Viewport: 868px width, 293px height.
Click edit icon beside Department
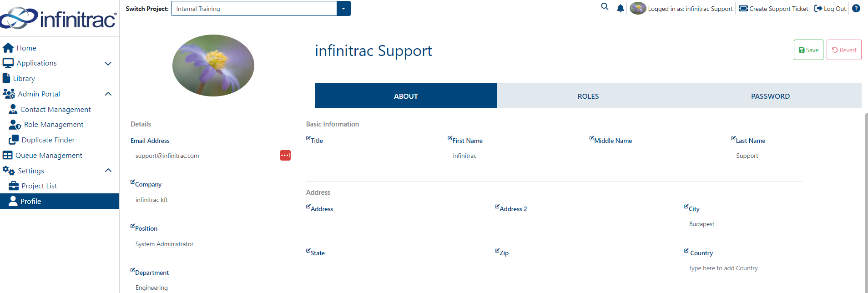click(133, 270)
